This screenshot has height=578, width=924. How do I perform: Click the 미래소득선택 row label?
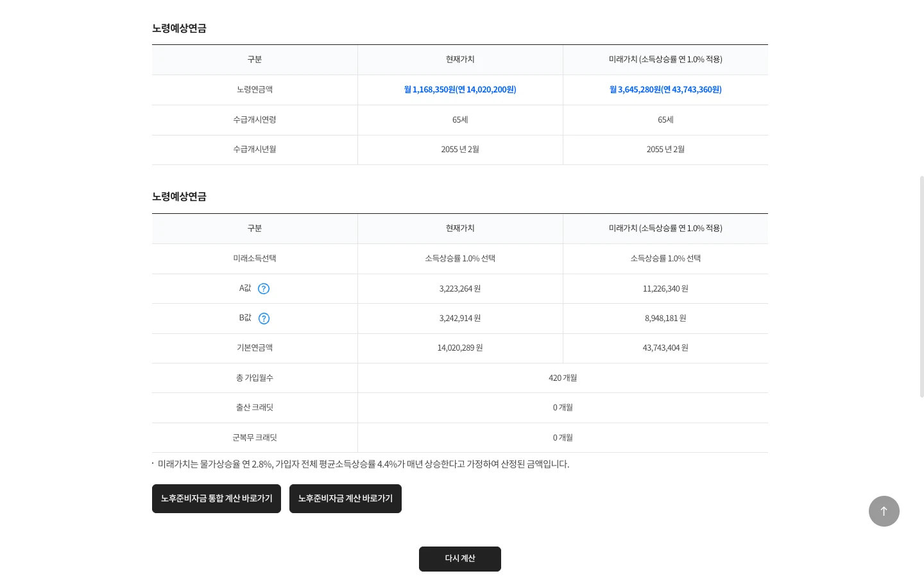(x=255, y=259)
